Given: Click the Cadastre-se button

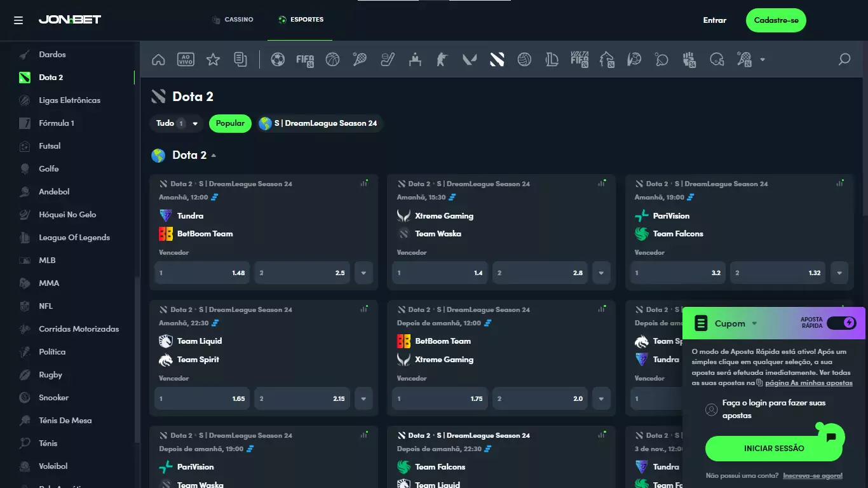Looking at the screenshot, I should (776, 20).
